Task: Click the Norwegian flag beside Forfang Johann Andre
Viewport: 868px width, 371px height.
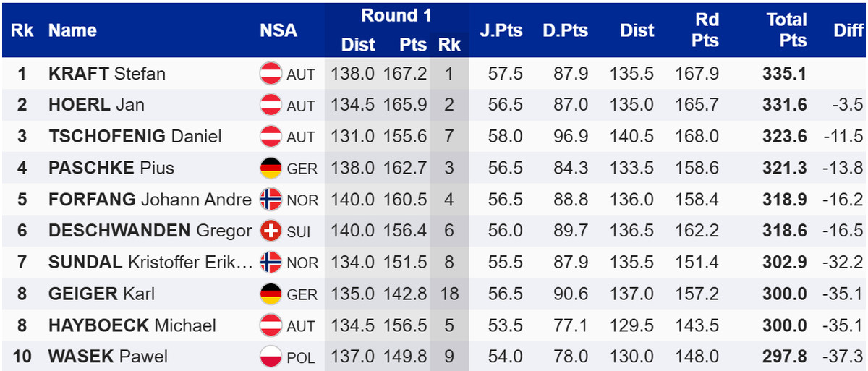Action: 271,200
